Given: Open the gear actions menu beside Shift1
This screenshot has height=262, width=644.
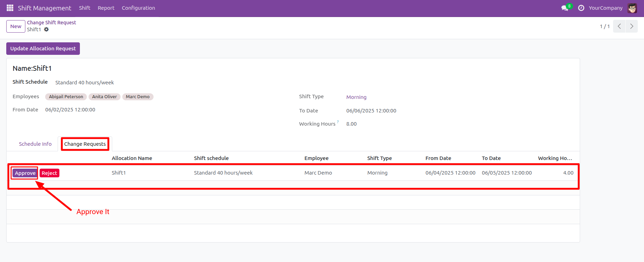Looking at the screenshot, I should (47, 29).
